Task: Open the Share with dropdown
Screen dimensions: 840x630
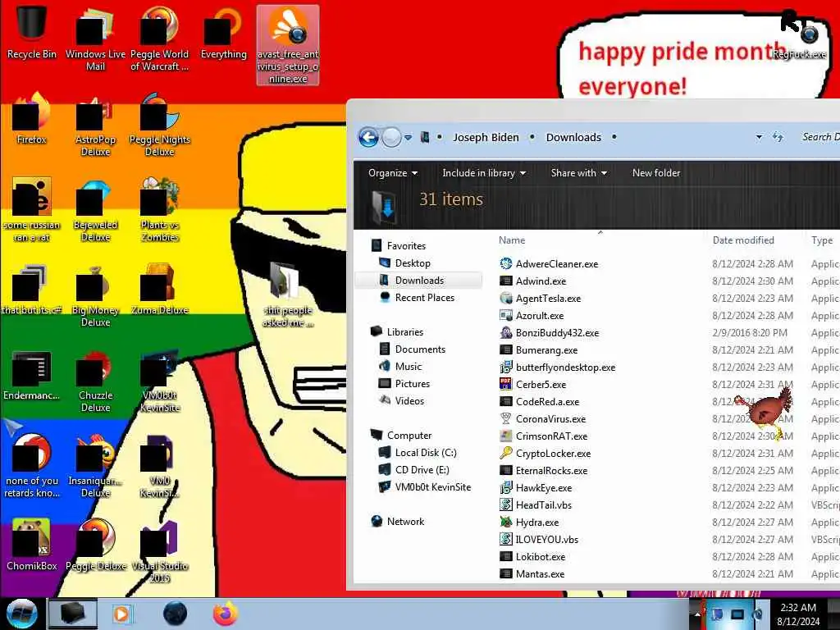Action: pyautogui.click(x=579, y=173)
